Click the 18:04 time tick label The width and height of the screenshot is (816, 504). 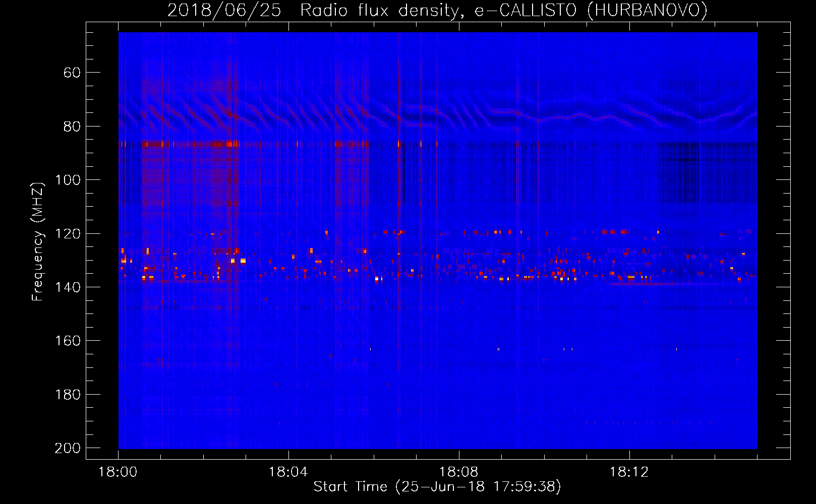tap(288, 472)
